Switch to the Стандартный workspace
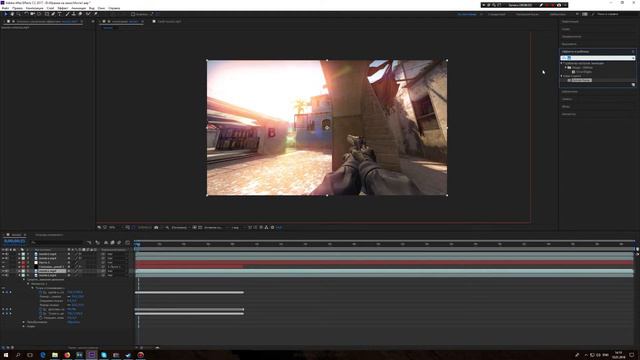This screenshot has width=640, height=360. pos(497,14)
